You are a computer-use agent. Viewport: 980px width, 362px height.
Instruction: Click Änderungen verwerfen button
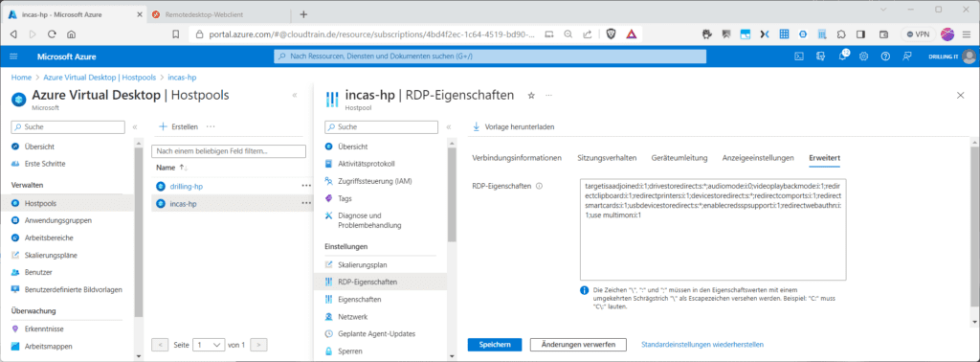[x=578, y=345]
